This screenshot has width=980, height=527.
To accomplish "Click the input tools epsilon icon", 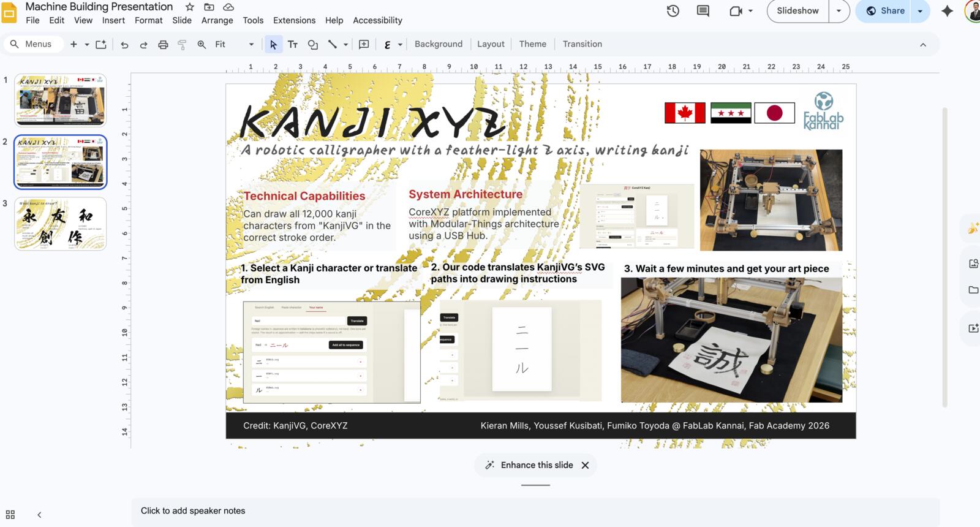I will click(387, 44).
